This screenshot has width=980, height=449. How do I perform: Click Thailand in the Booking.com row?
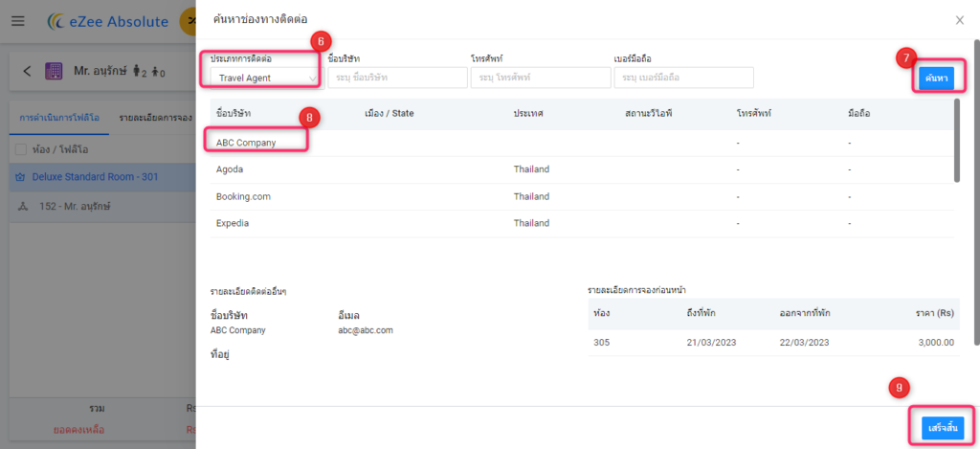531,196
